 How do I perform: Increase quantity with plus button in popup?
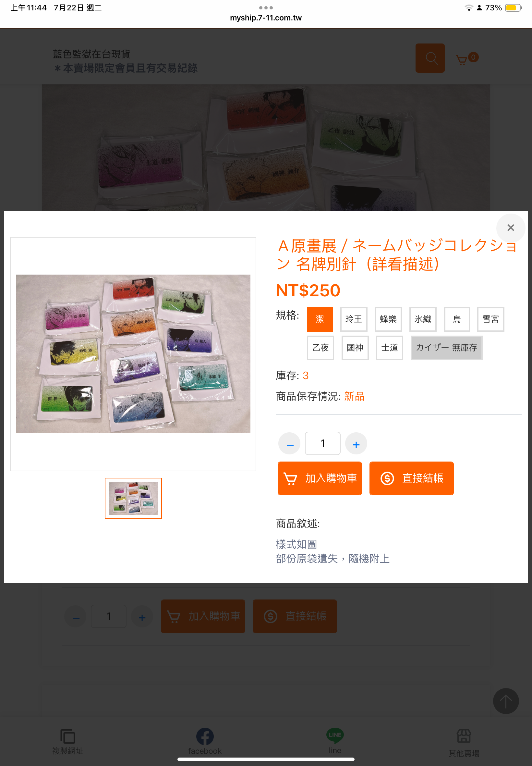(356, 443)
